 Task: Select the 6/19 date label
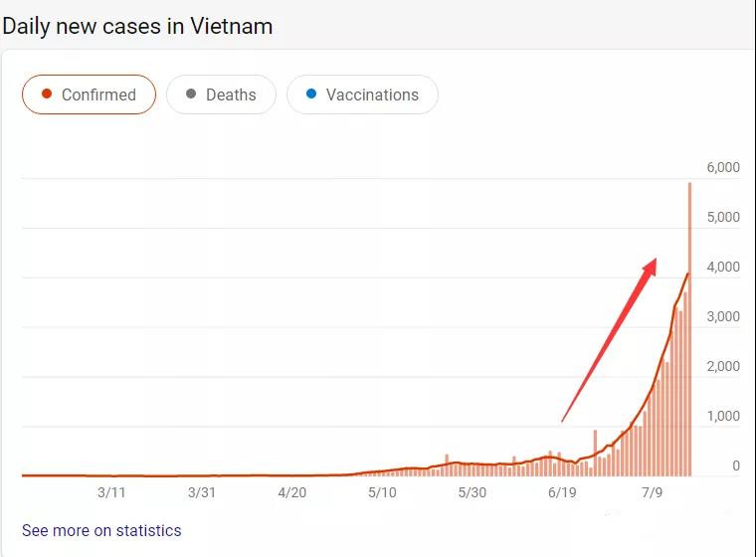click(562, 492)
